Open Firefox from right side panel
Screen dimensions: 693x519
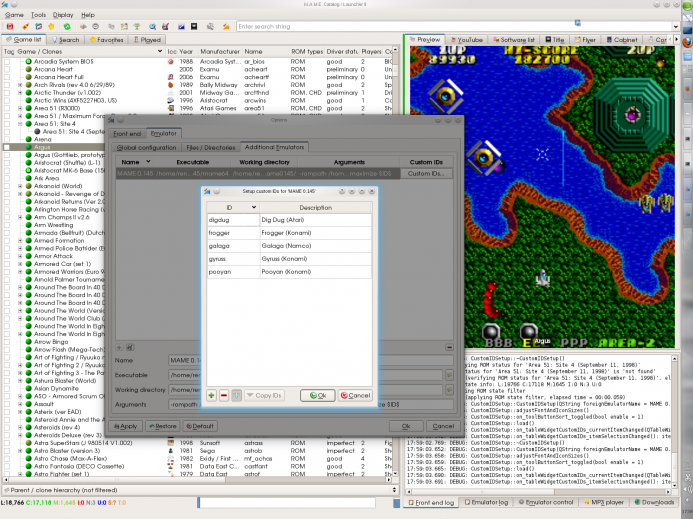coord(687,42)
